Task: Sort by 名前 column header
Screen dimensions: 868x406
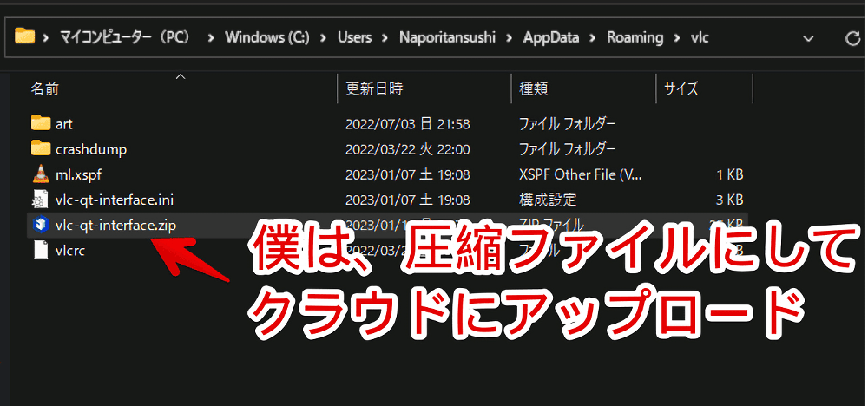Action: 44,88
